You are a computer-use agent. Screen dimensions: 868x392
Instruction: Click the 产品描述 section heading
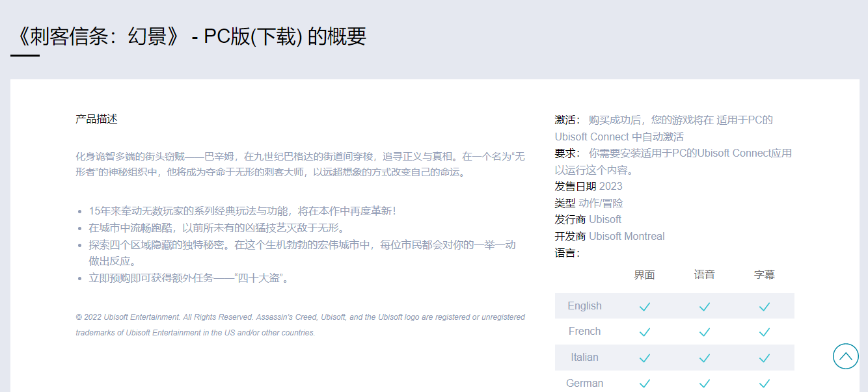pos(96,119)
